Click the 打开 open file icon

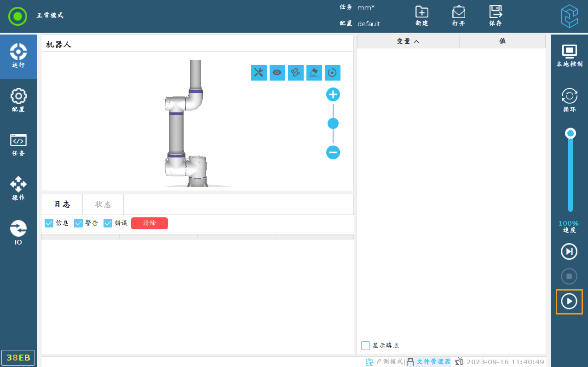458,16
